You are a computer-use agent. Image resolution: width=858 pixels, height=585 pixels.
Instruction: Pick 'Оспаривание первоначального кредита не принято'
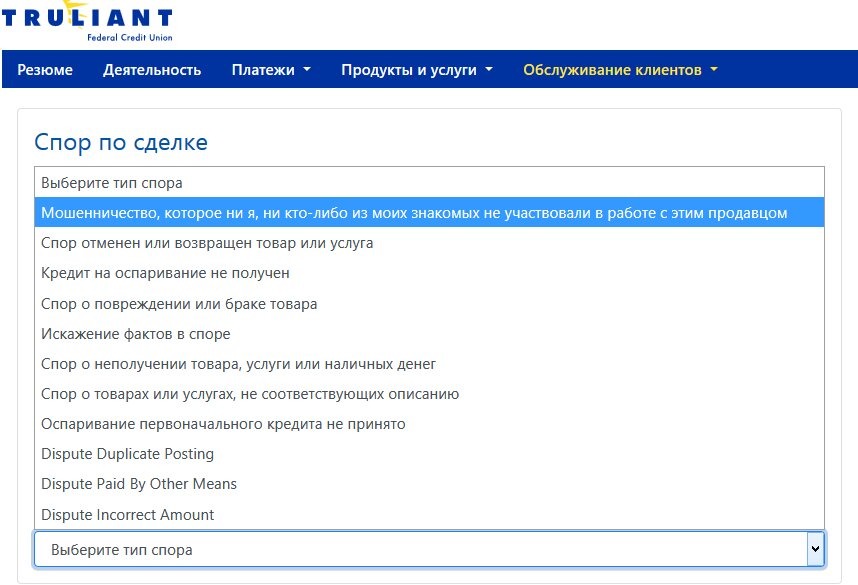[429, 424]
